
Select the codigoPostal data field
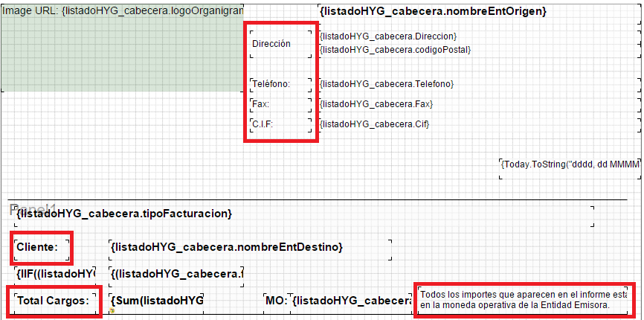395,49
